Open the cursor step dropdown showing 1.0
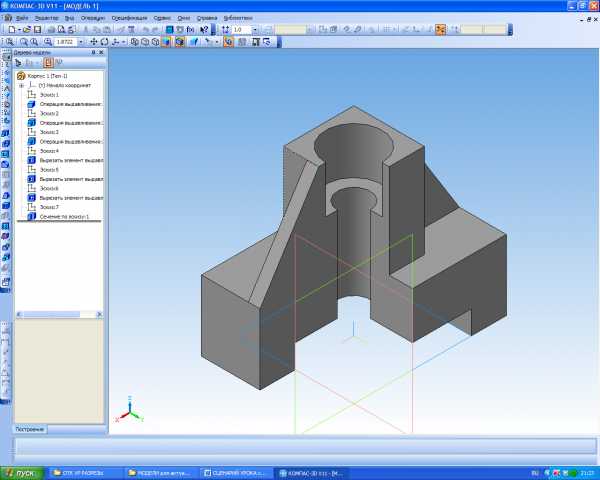The height and width of the screenshot is (480, 600). 255,30
